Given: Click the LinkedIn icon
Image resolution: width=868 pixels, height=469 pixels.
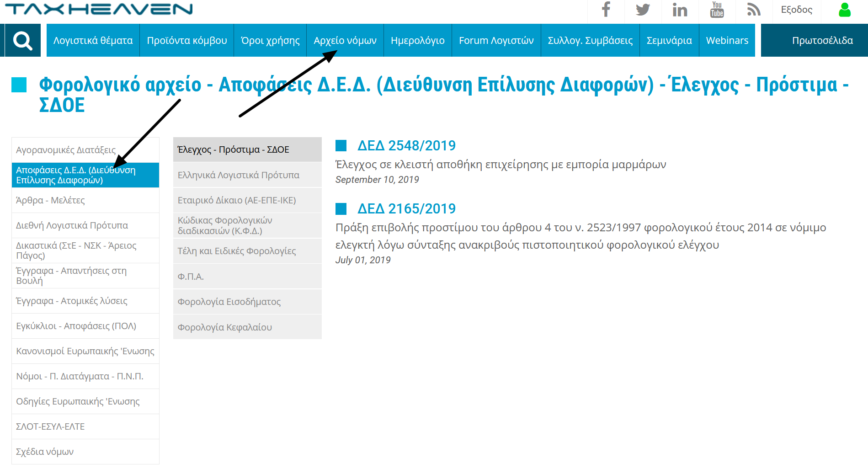Looking at the screenshot, I should coord(680,10).
